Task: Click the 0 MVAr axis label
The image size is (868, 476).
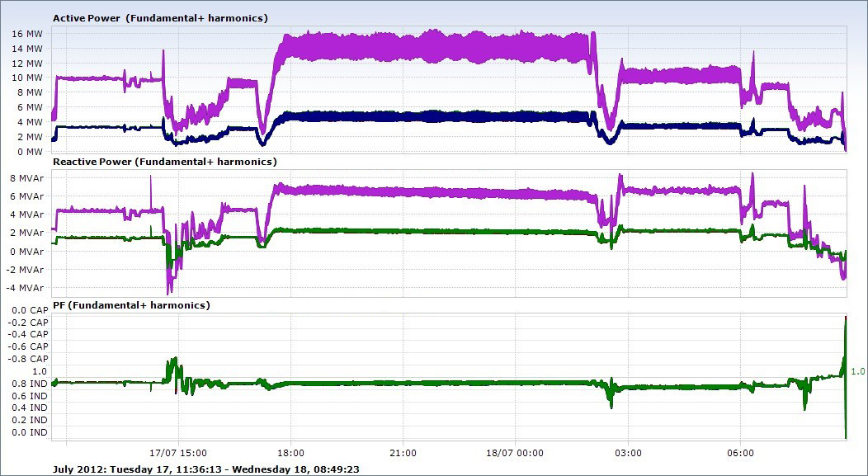Action: (x=26, y=252)
